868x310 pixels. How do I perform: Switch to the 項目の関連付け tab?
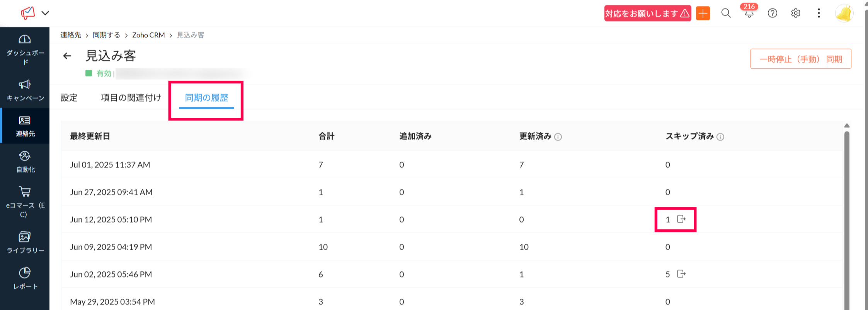click(131, 98)
